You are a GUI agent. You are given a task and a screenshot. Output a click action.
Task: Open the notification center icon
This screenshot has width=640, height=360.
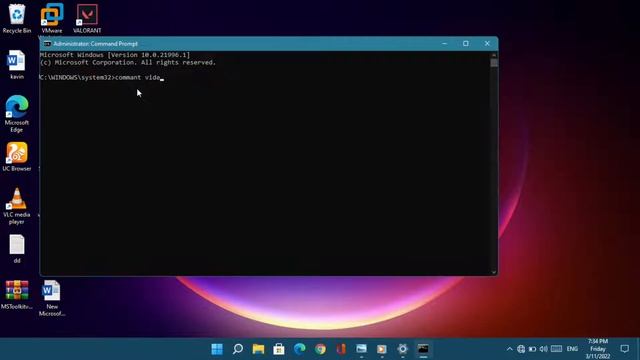pyautogui.click(x=624, y=349)
